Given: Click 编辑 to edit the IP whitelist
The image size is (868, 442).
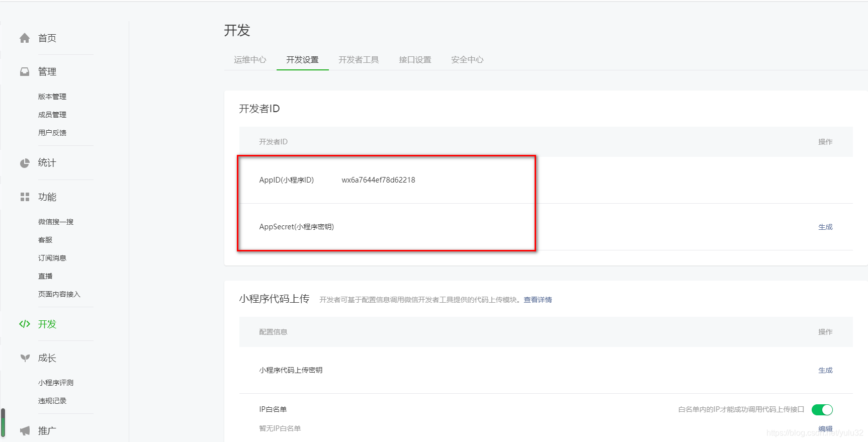Looking at the screenshot, I should coord(825,429).
